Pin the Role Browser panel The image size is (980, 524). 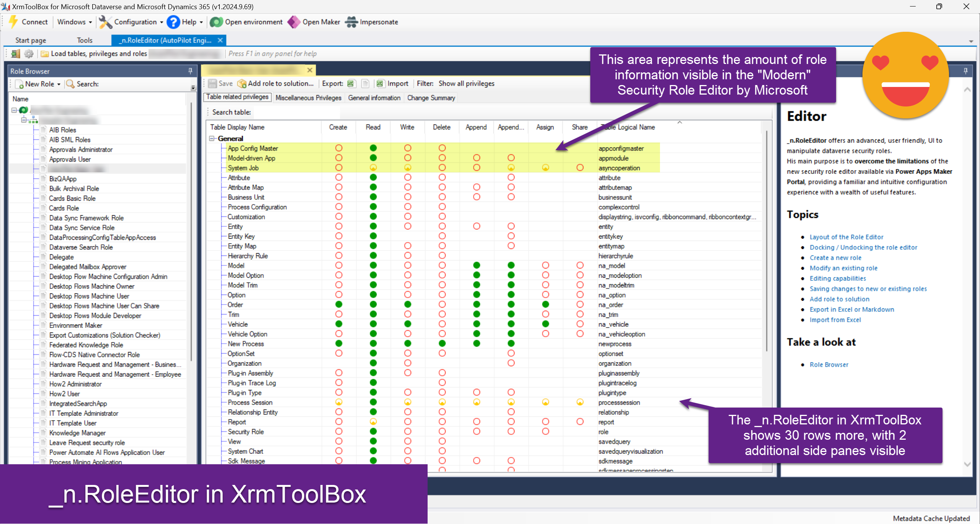[x=190, y=71]
